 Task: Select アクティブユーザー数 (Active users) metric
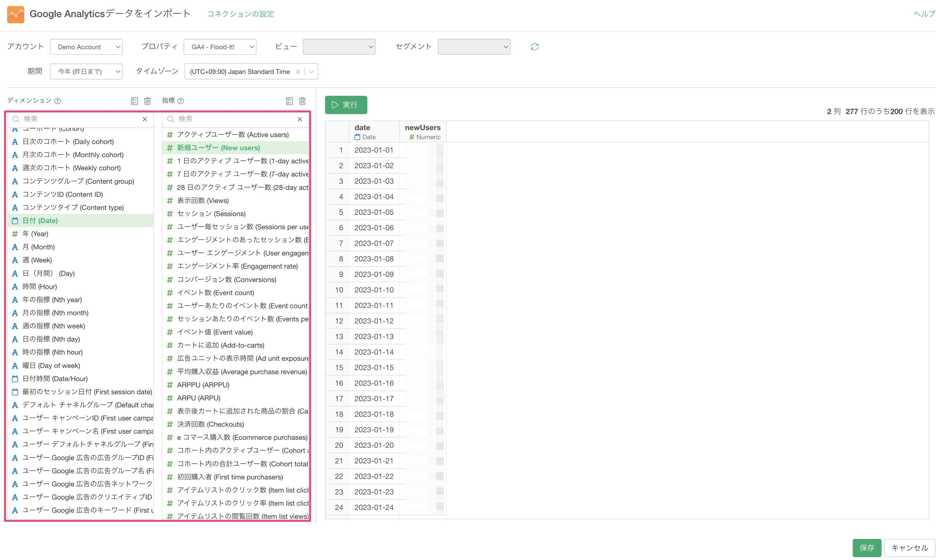coord(236,135)
